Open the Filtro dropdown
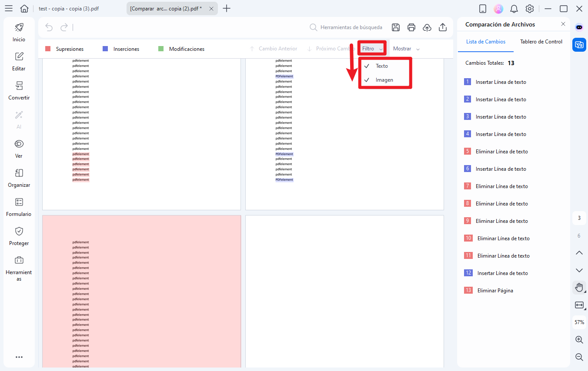 click(371, 48)
